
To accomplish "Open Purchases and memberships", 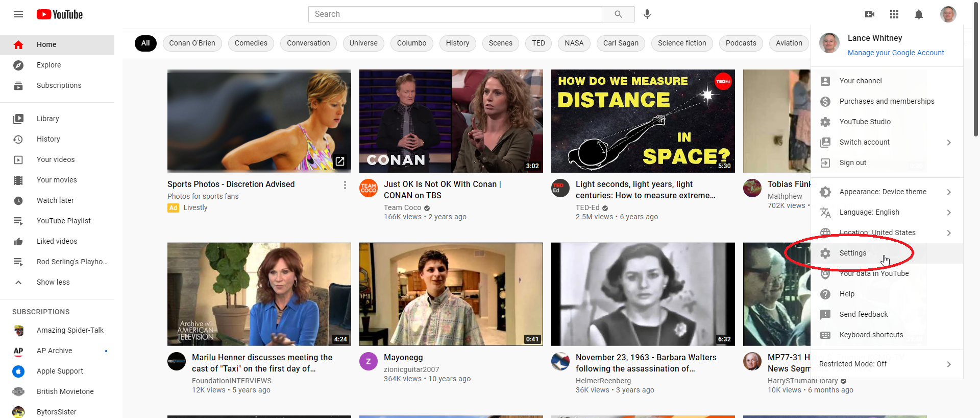I will click(x=887, y=101).
